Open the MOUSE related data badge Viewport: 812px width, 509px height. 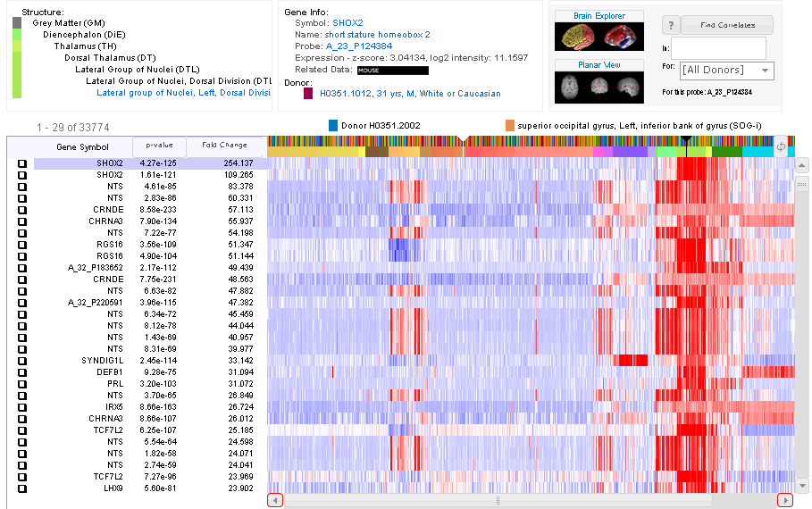[x=392, y=71]
